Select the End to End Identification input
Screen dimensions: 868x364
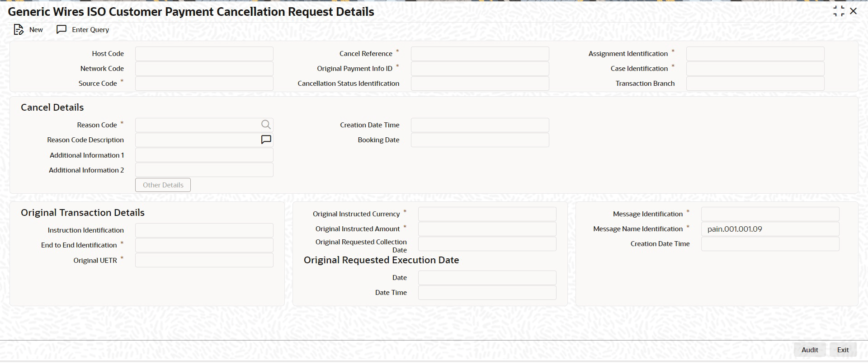click(204, 245)
